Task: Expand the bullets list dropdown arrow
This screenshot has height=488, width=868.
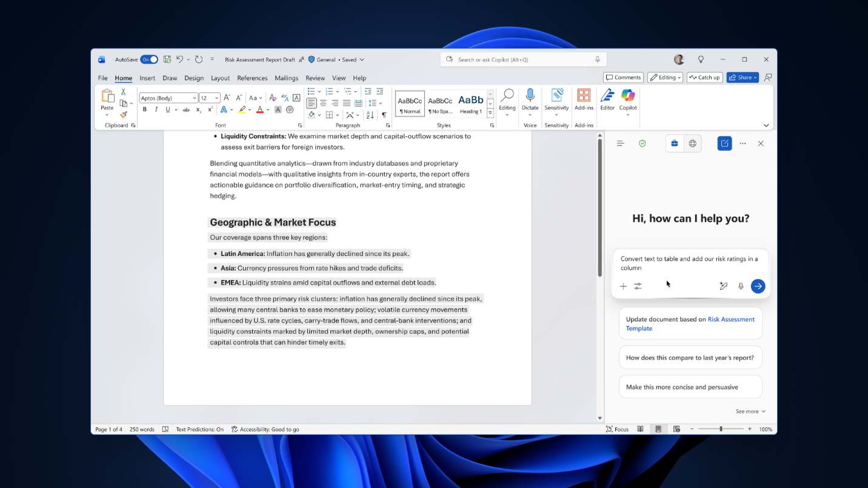Action: (319, 92)
